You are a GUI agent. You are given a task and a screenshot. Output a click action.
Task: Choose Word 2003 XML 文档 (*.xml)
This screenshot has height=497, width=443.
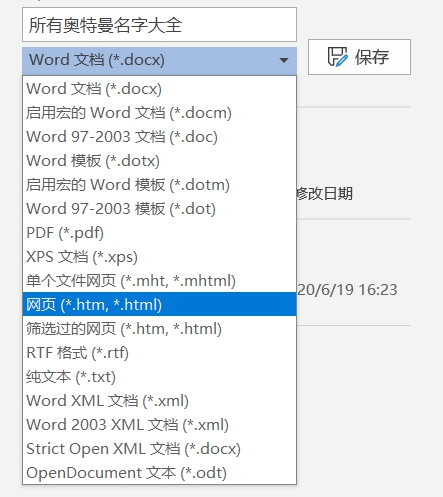(159, 425)
